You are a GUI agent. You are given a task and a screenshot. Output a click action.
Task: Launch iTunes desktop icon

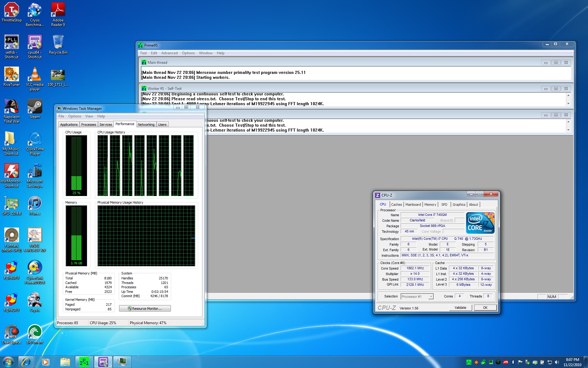click(35, 205)
